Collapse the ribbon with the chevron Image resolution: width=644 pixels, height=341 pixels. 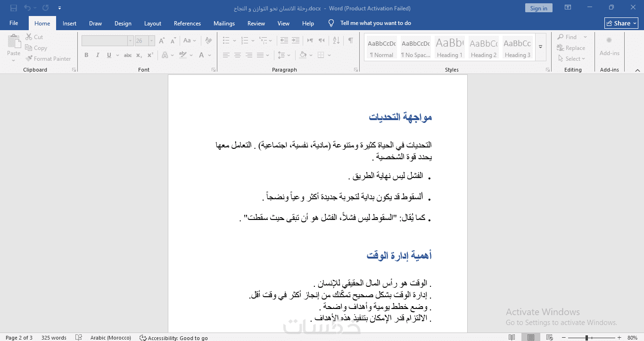pos(637,70)
